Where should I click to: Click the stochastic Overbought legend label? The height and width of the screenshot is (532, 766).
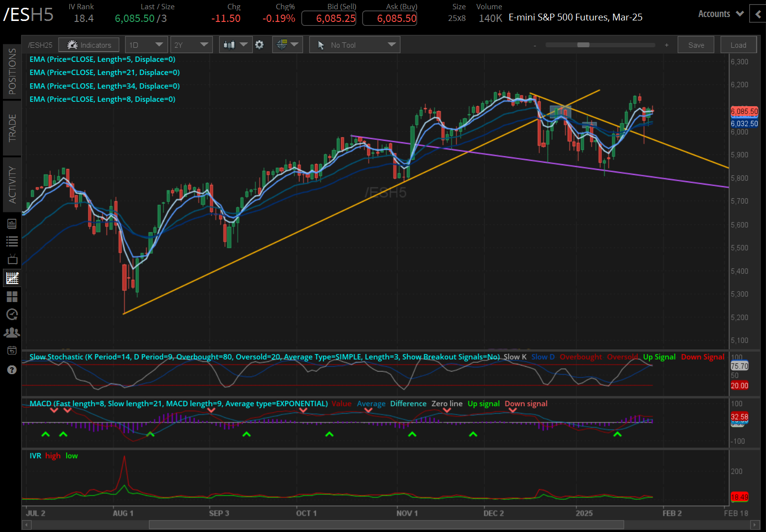click(x=581, y=357)
